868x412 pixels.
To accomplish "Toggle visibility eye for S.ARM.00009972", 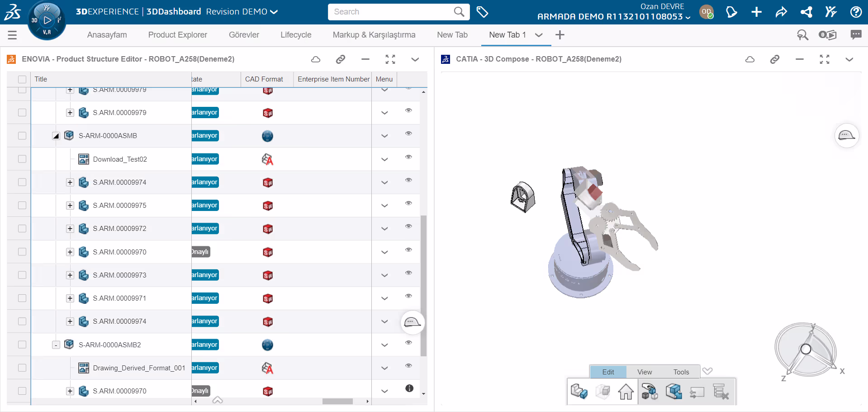I will [x=408, y=226].
